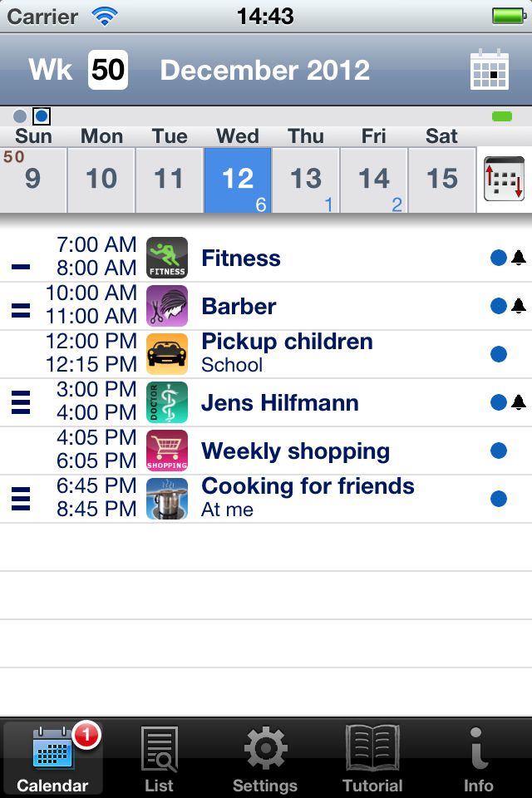Tap the week number 50 badge
Image resolution: width=532 pixels, height=798 pixels.
point(108,70)
